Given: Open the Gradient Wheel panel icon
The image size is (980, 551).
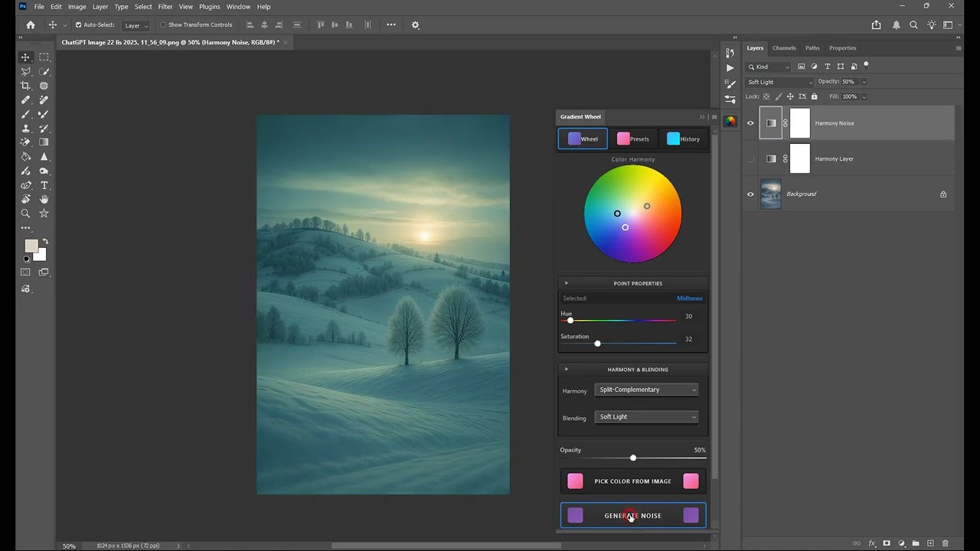Looking at the screenshot, I should click(x=730, y=120).
